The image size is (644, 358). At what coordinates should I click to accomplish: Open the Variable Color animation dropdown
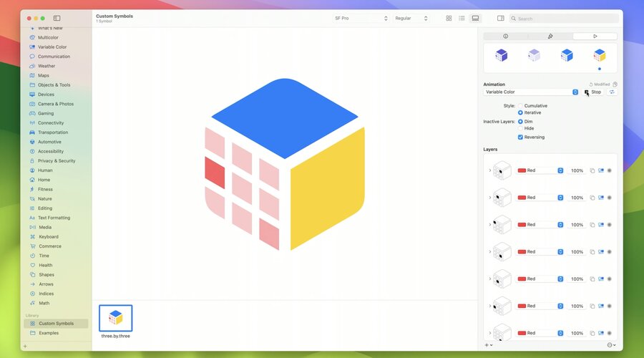(531, 92)
